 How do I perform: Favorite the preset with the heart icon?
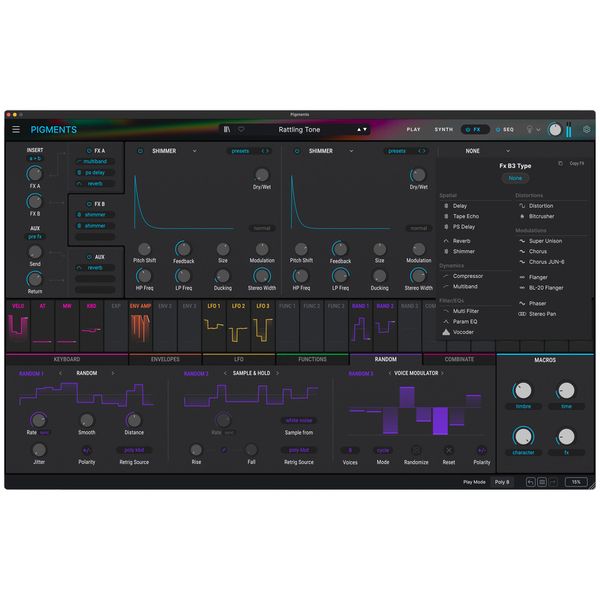click(240, 129)
